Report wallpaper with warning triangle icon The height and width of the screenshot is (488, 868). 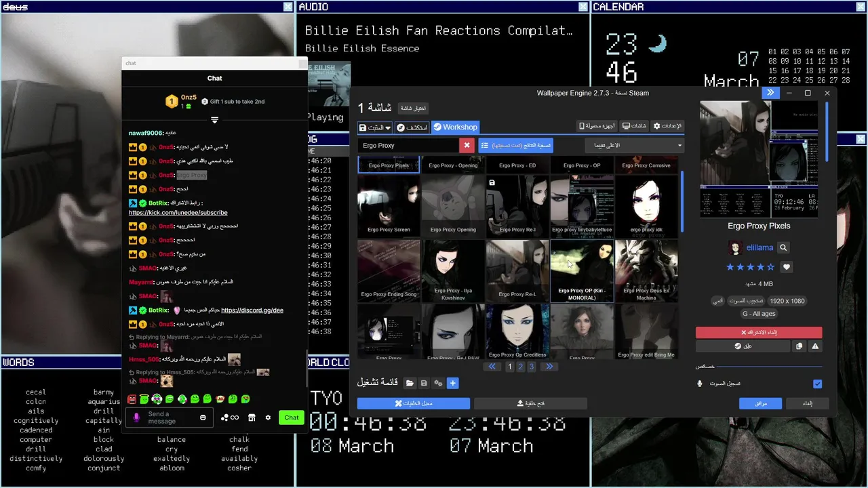coord(815,346)
